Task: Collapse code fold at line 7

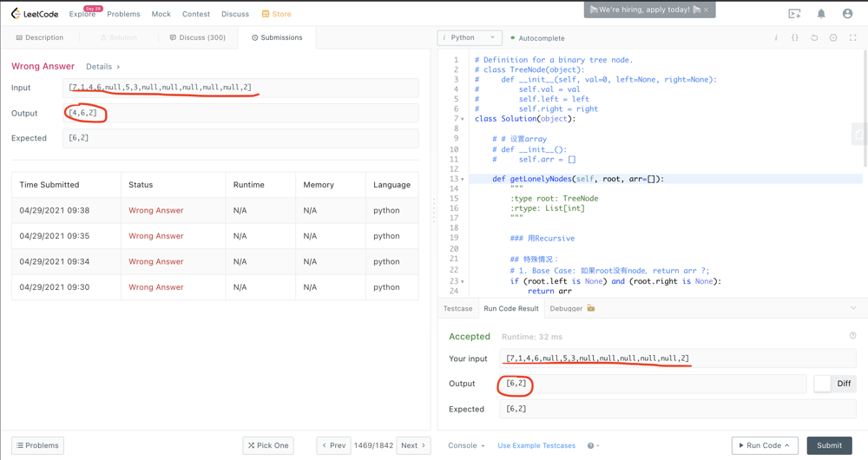Action: click(463, 119)
